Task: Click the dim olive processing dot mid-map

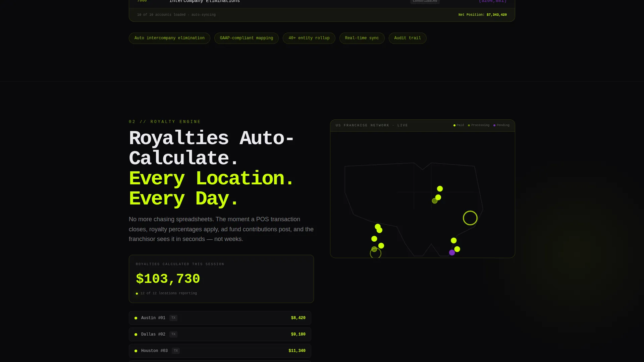Action: [435, 201]
